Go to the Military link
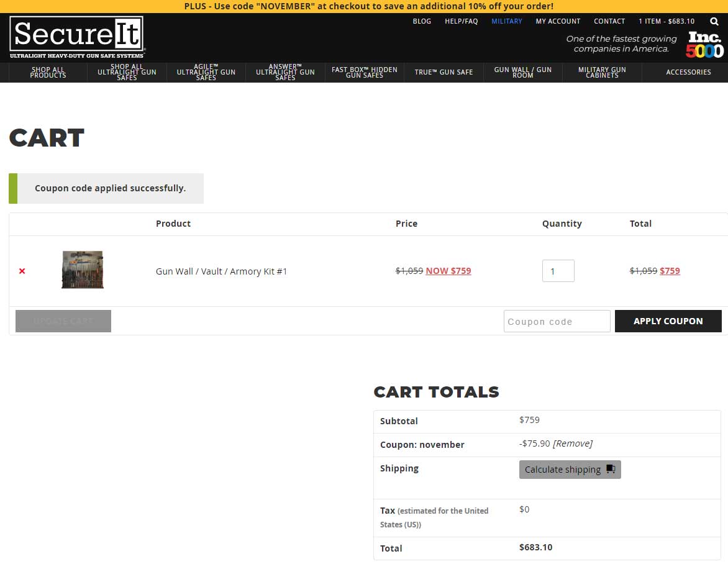 point(506,21)
